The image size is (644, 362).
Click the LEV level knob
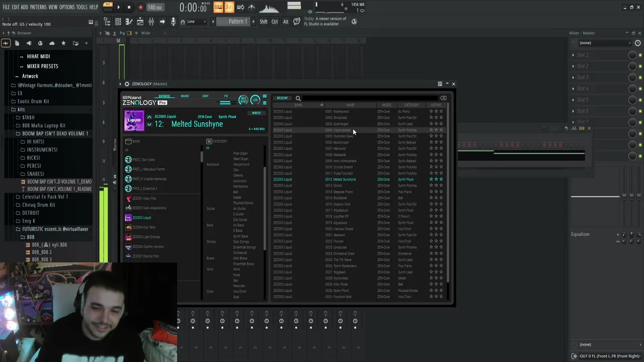(x=255, y=100)
